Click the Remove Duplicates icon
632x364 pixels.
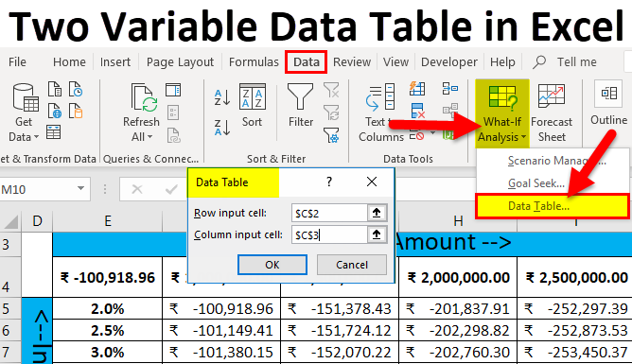[x=417, y=111]
